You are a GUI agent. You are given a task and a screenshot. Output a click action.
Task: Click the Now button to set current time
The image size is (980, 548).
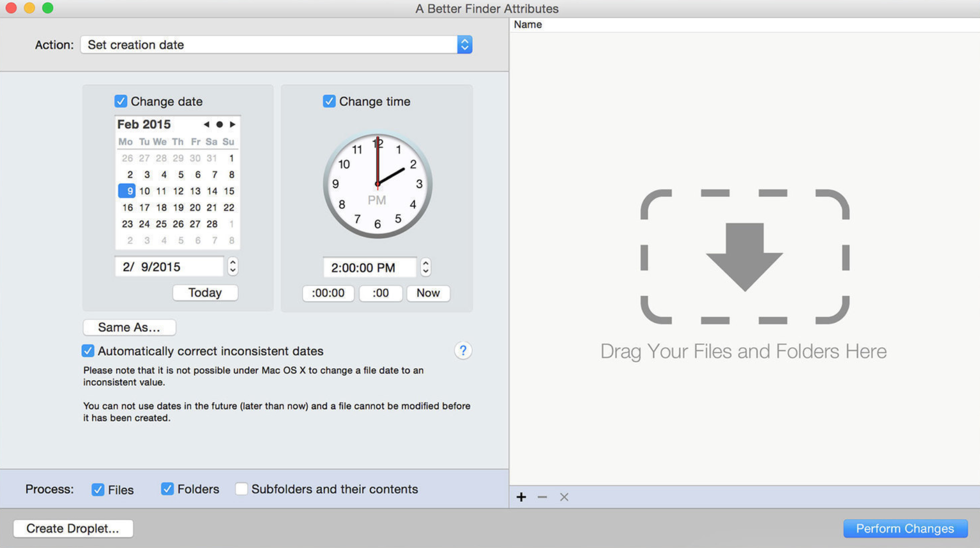(x=428, y=292)
